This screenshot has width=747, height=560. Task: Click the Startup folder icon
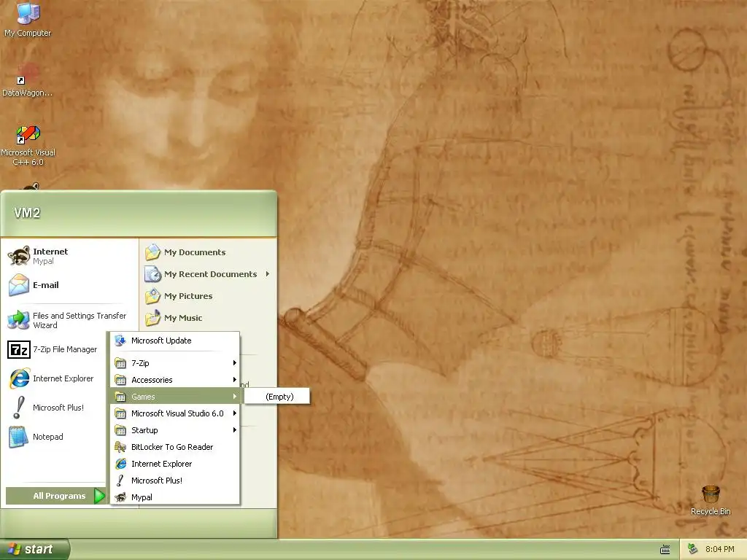click(x=121, y=430)
